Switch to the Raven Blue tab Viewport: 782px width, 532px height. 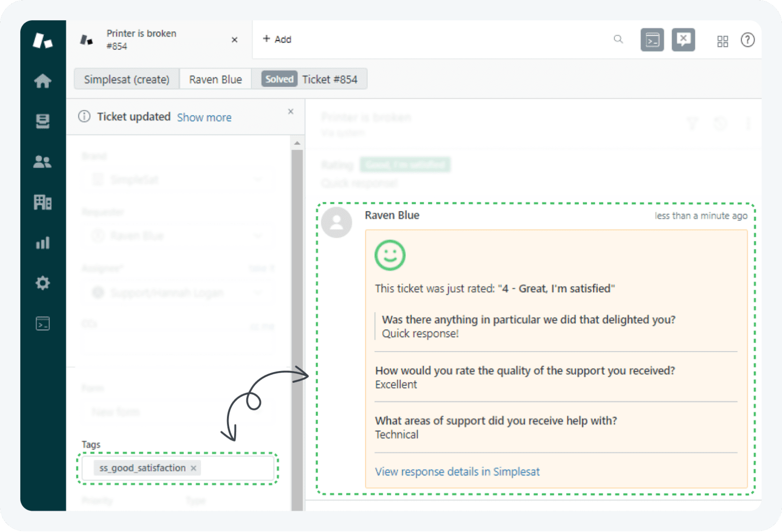pyautogui.click(x=215, y=79)
